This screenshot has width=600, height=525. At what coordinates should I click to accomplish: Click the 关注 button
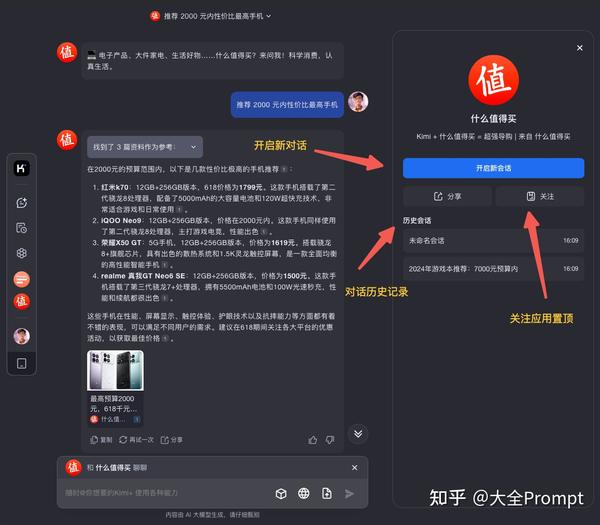click(x=540, y=196)
